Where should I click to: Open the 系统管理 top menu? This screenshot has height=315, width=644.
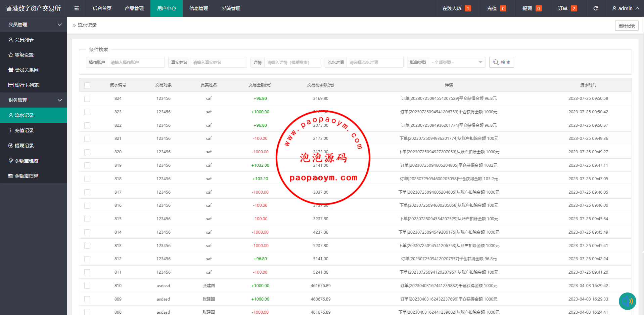tap(231, 8)
